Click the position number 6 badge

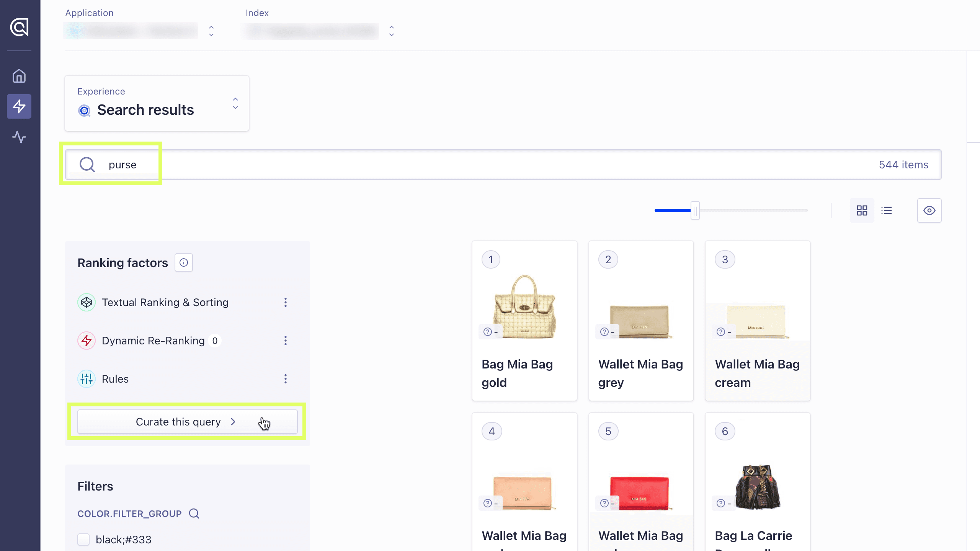[725, 431]
